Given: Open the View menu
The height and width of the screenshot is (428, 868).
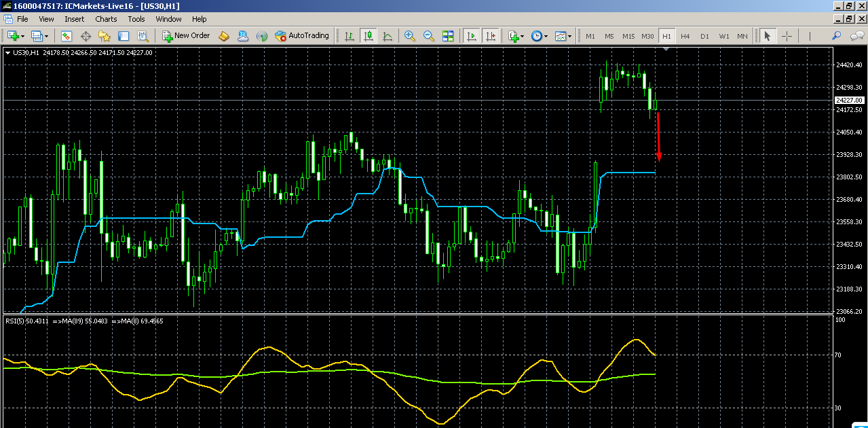Looking at the screenshot, I should (x=46, y=19).
